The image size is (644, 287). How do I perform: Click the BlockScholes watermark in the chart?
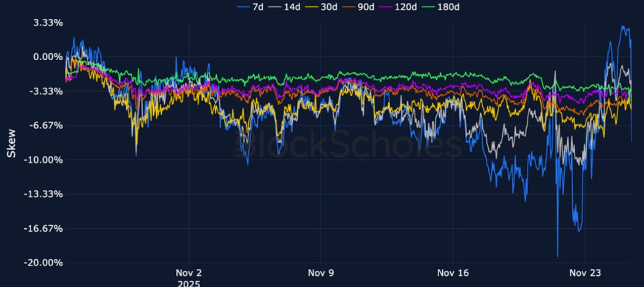[349, 145]
